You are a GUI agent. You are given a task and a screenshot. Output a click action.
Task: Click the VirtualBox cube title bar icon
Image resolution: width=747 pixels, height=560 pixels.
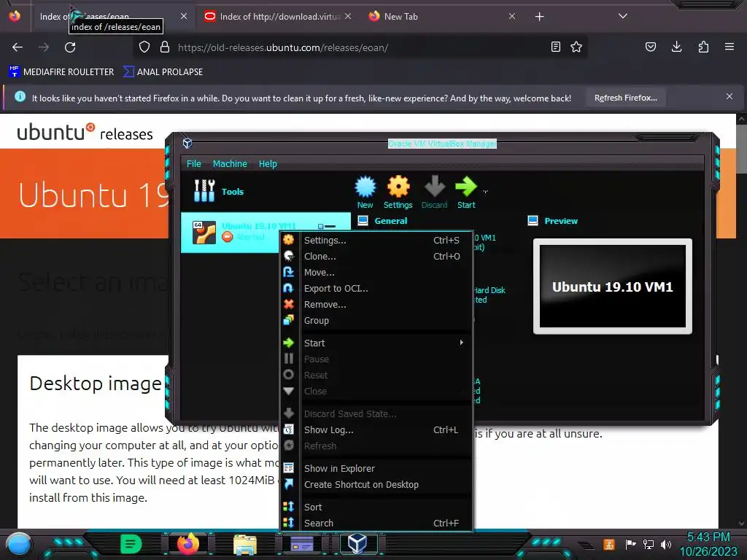click(187, 143)
